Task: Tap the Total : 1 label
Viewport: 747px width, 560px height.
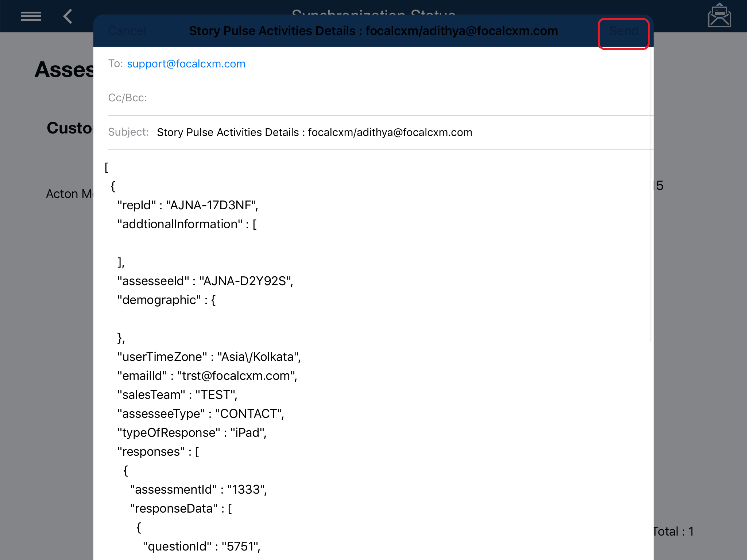Action: coord(673,532)
